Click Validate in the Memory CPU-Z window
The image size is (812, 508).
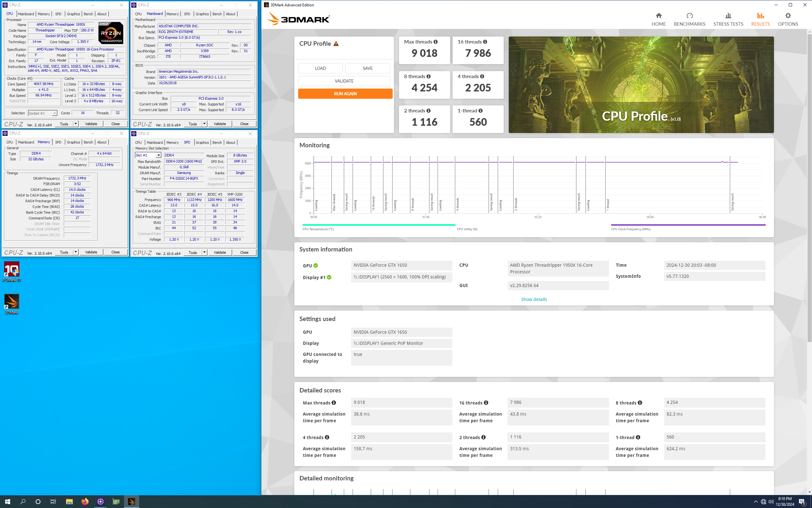point(91,252)
